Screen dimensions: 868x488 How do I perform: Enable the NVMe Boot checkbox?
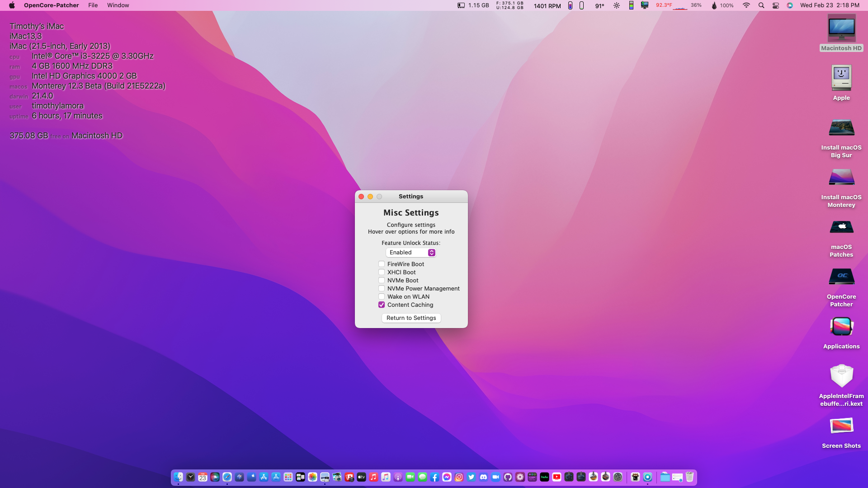point(382,281)
